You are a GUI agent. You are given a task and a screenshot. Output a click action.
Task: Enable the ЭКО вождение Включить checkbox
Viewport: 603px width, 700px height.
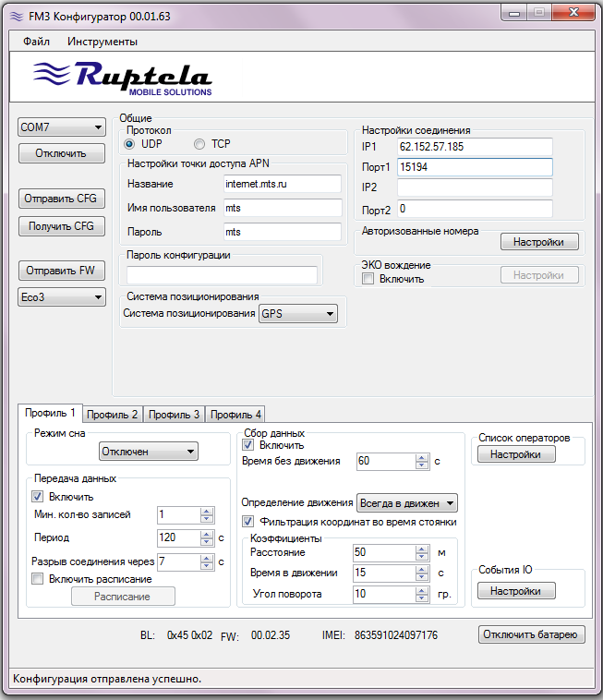click(368, 279)
